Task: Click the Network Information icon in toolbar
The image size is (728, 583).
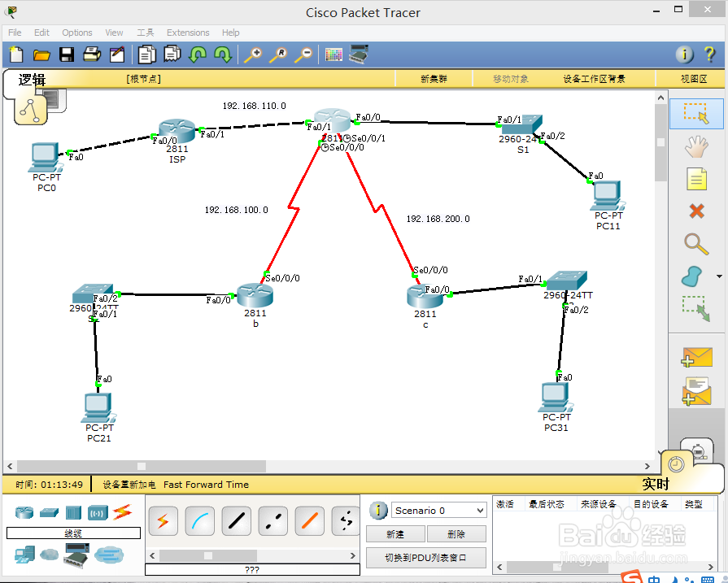Action: point(684,54)
